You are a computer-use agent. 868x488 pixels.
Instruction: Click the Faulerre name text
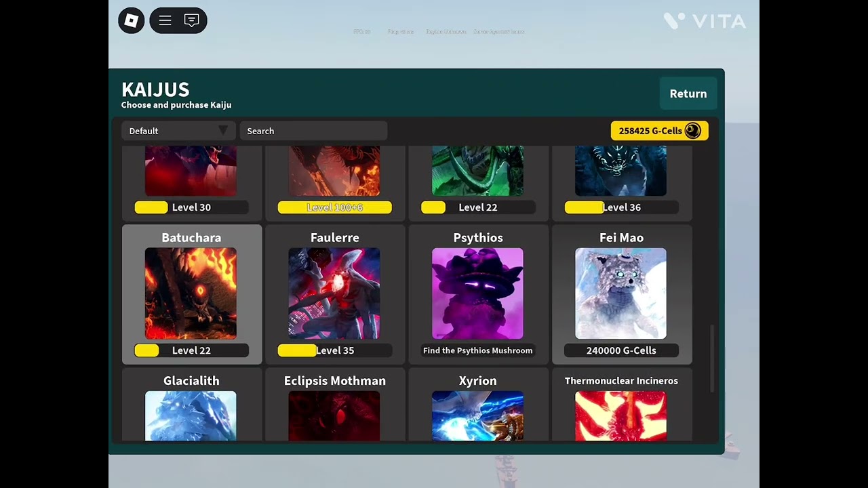(x=335, y=238)
